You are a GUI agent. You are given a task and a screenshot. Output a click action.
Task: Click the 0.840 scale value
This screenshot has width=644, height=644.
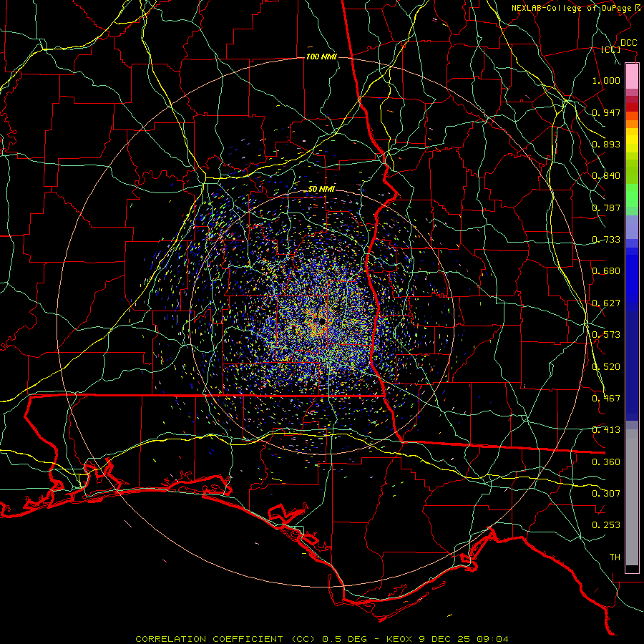(606, 175)
